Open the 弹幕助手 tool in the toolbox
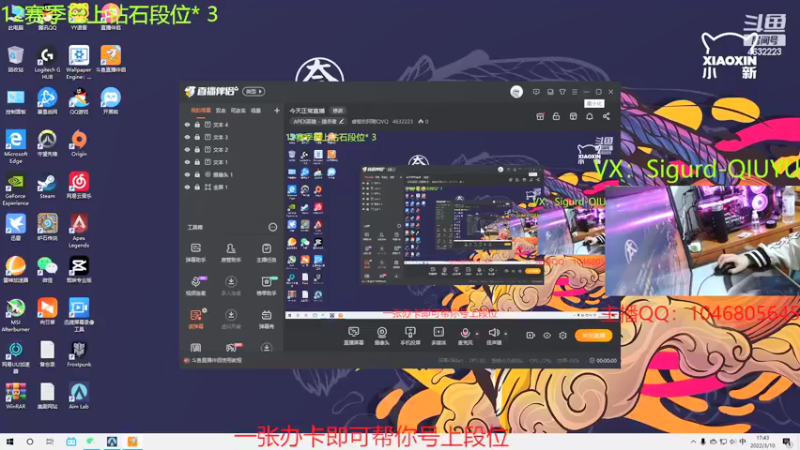Screen dimensions: 800x450 (x=195, y=252)
